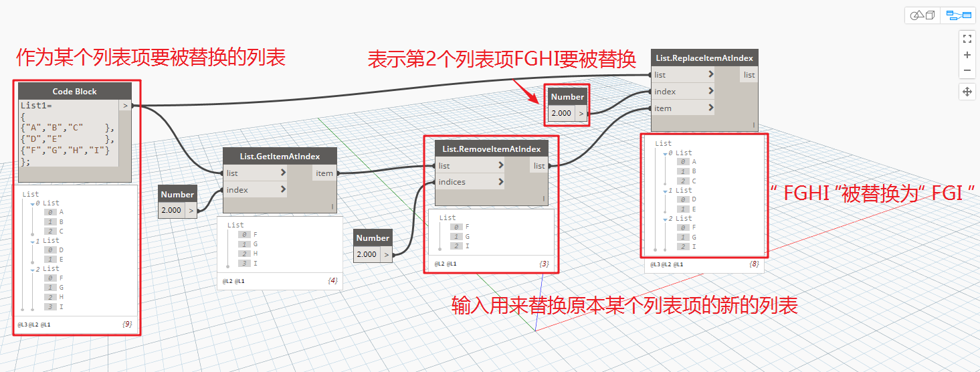This screenshot has height=372, width=980.
Task: Click the {3} item count in RemoveItemAtIndex preview
Action: coord(544,264)
